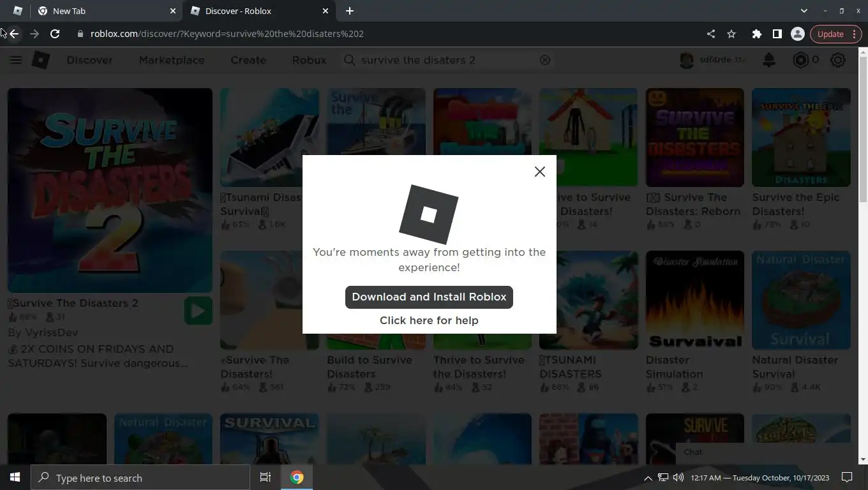Viewport: 868px width, 490px height.
Task: Close the Discover - Roblox tab
Action: click(x=325, y=11)
